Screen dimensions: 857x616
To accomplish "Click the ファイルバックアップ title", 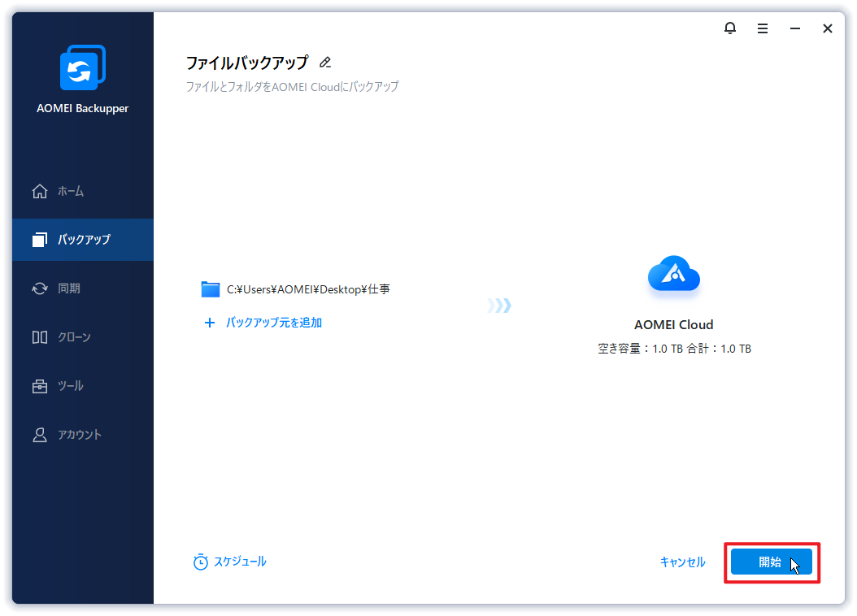I will click(247, 63).
